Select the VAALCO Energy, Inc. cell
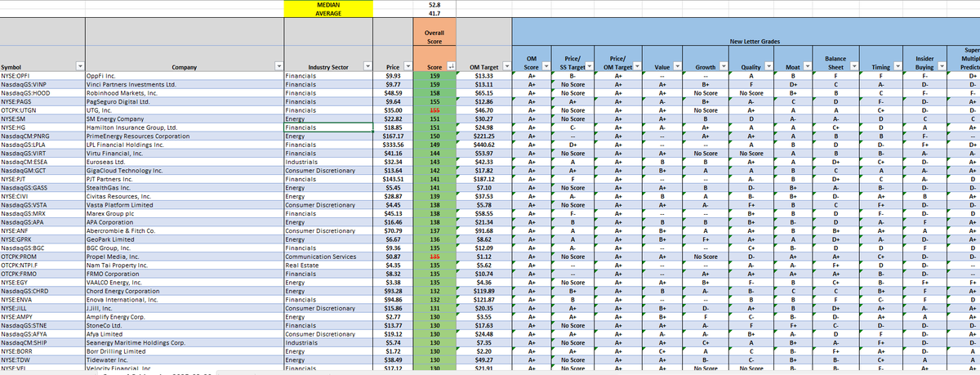 point(184,282)
